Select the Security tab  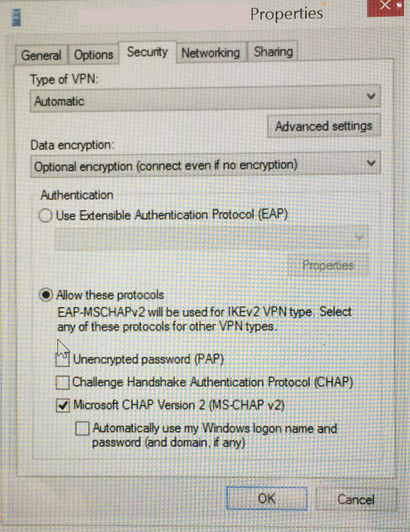(147, 52)
